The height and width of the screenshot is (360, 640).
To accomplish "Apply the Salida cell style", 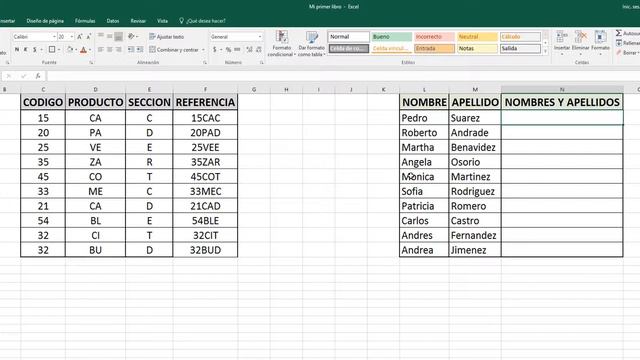I will [520, 49].
